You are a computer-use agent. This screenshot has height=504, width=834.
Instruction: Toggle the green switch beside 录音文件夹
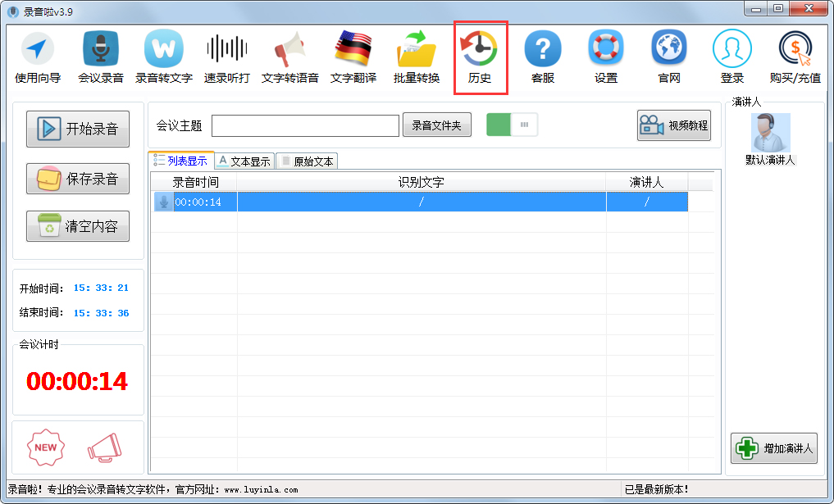513,125
